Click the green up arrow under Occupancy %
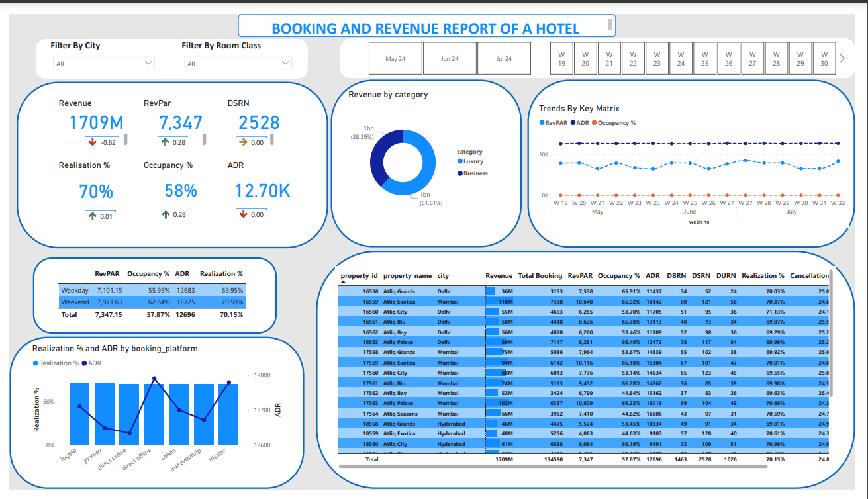 coord(166,214)
